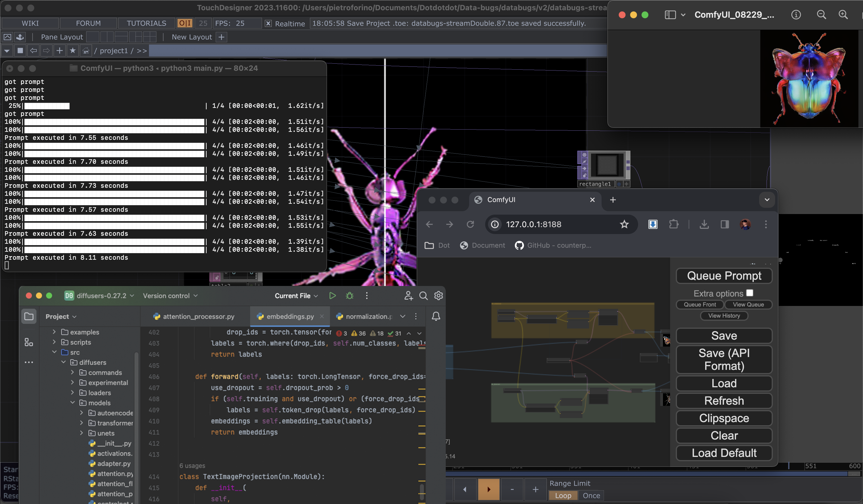Click TouchDesigner play forward button
863x504 pixels.
click(x=489, y=489)
